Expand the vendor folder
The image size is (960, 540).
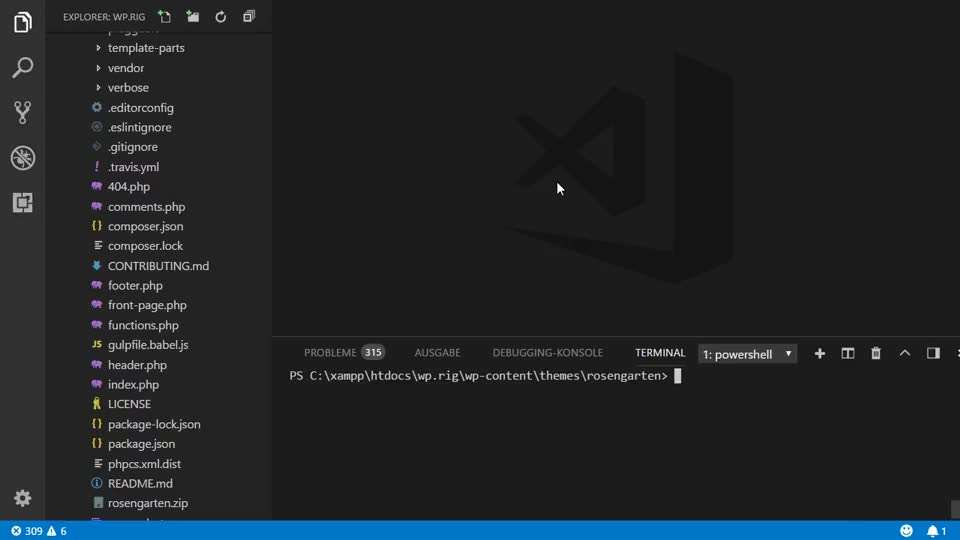[126, 68]
